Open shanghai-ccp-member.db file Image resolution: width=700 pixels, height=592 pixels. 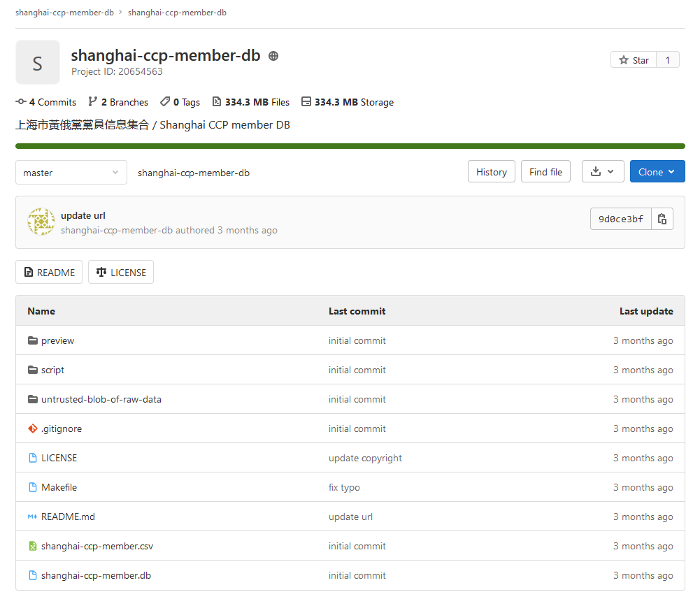[96, 575]
